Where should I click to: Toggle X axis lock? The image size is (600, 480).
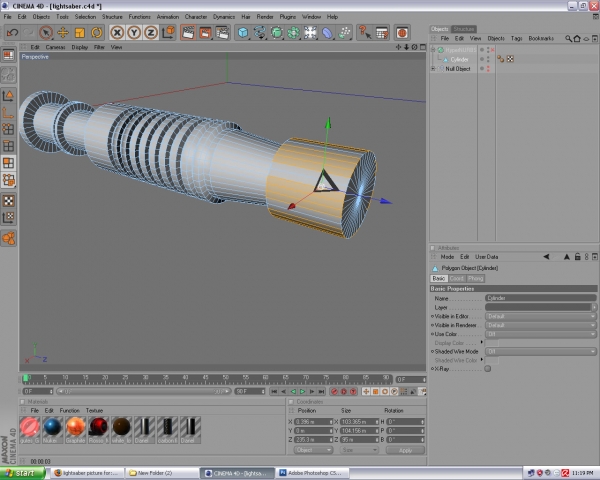click(x=117, y=33)
